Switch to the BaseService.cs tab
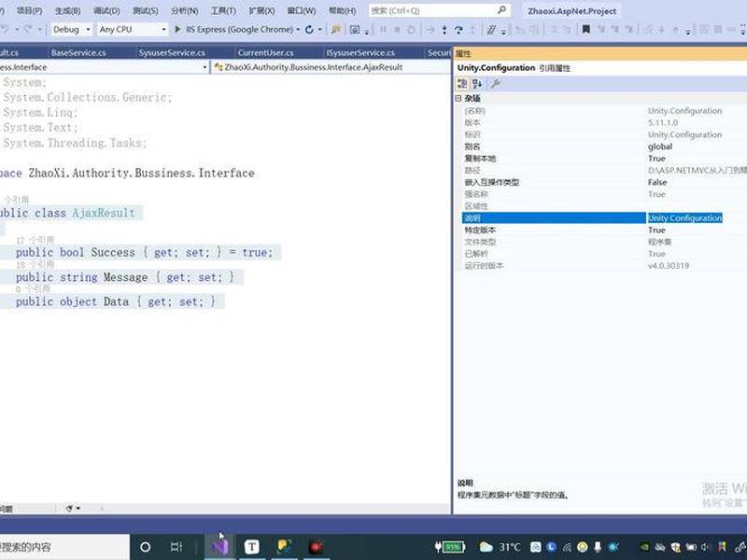The width and height of the screenshot is (747, 560). click(79, 53)
